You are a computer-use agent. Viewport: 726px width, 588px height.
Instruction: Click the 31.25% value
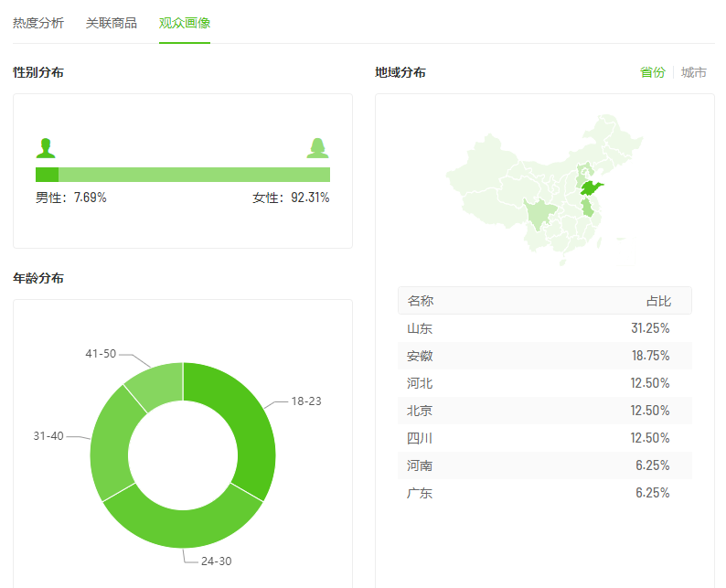pos(650,328)
